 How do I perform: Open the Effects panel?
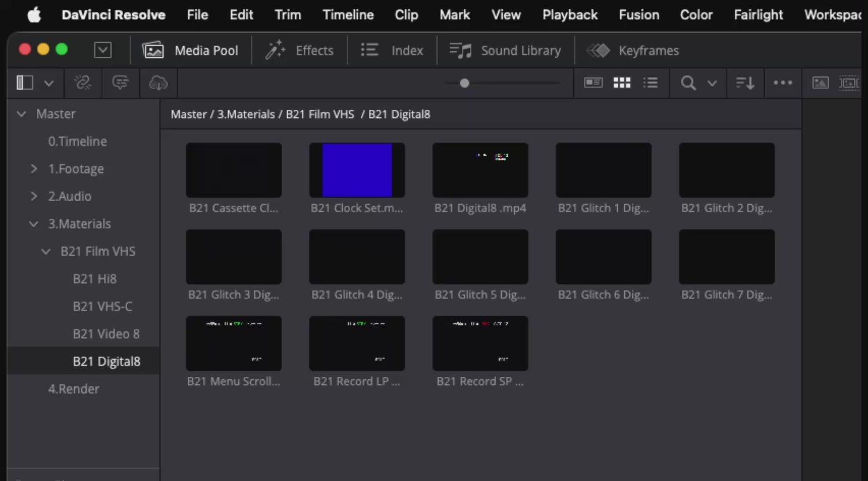click(299, 51)
